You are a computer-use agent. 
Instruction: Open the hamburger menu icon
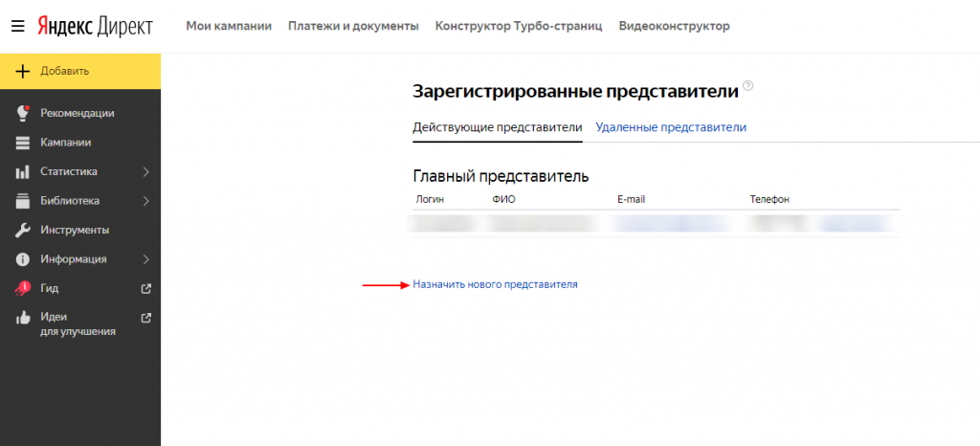17,26
